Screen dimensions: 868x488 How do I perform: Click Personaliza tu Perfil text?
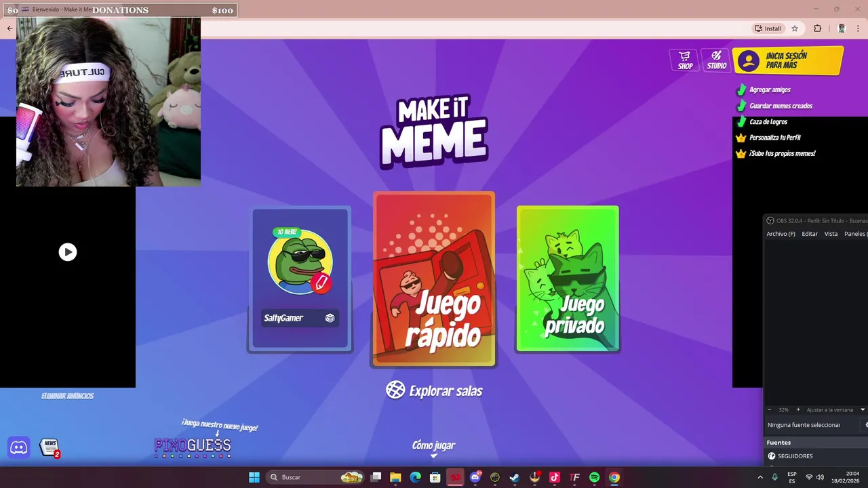(775, 138)
